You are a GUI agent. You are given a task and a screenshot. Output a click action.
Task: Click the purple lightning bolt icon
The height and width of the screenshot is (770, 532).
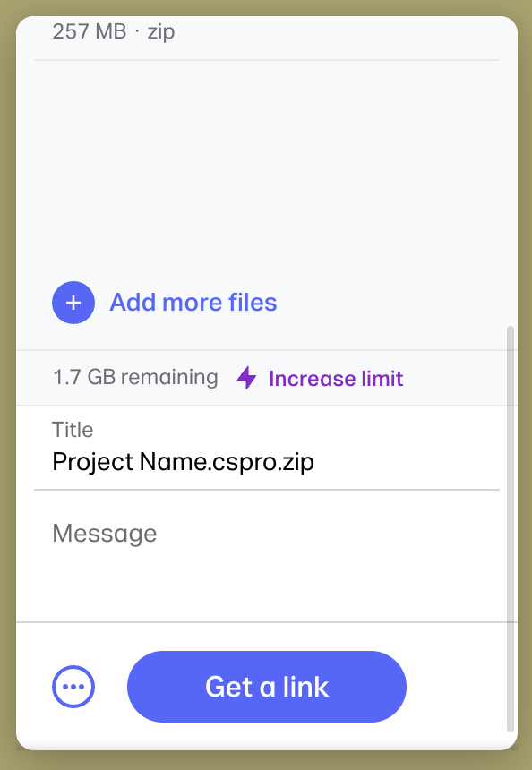[246, 378]
